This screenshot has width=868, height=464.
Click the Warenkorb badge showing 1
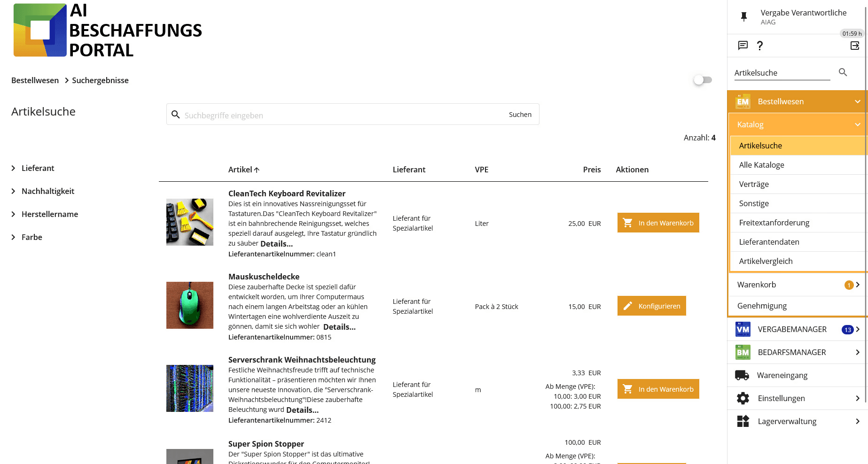point(849,285)
